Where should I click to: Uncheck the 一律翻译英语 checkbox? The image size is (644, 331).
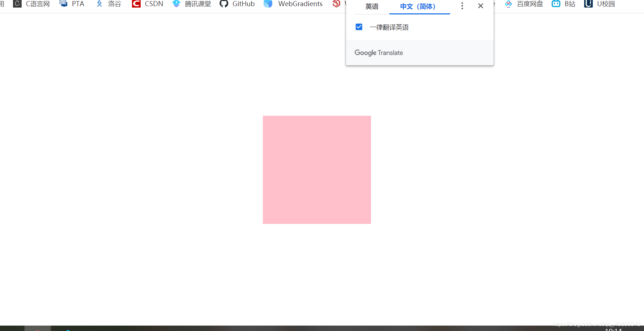point(359,27)
